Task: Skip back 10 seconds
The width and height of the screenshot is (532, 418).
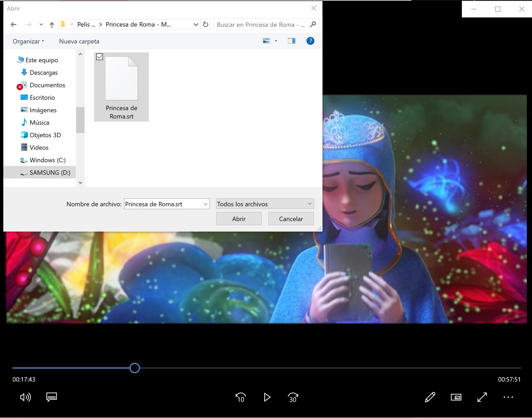Action: pos(241,397)
